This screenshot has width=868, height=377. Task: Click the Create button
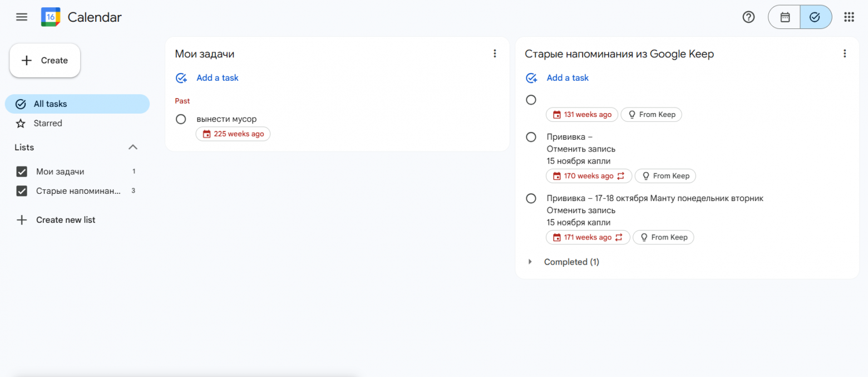[45, 61]
